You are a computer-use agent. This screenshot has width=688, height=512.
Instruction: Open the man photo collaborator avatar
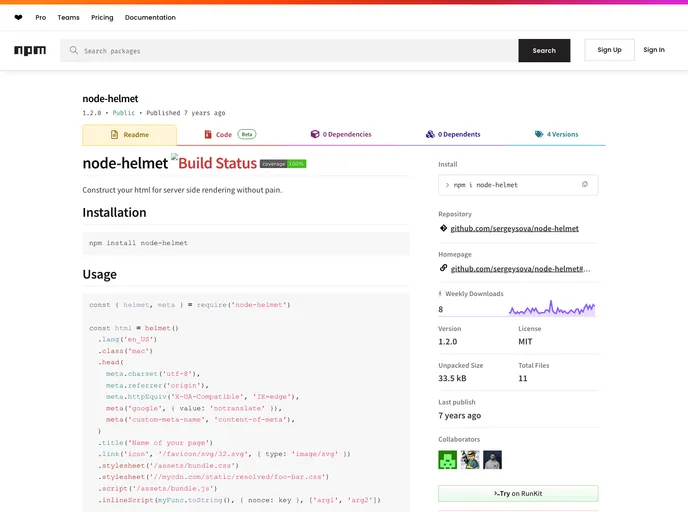point(492,460)
